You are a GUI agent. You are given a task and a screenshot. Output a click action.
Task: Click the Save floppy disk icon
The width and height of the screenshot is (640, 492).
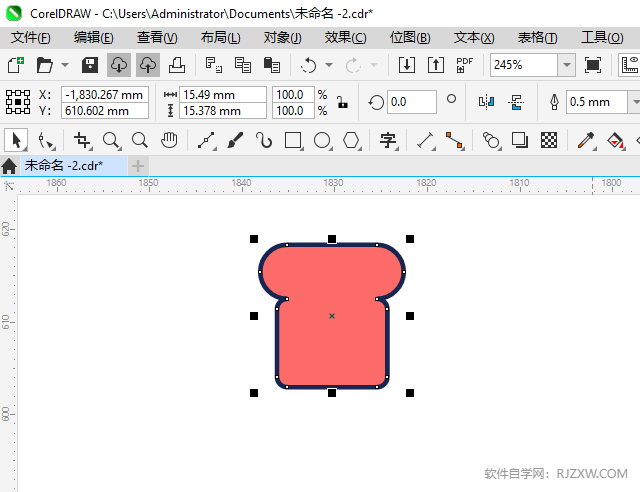(89, 65)
